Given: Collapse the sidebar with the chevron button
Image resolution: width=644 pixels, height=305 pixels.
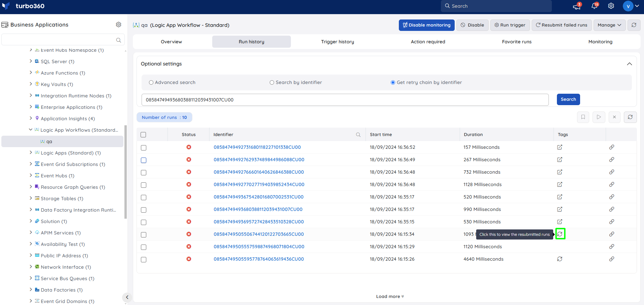Looking at the screenshot, I should tap(127, 297).
